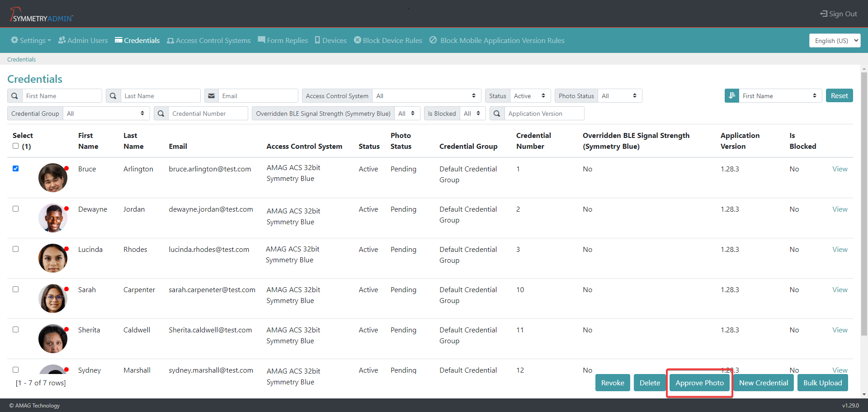
Task: Click the page vertical scrollbar
Action: pyautogui.click(x=864, y=204)
